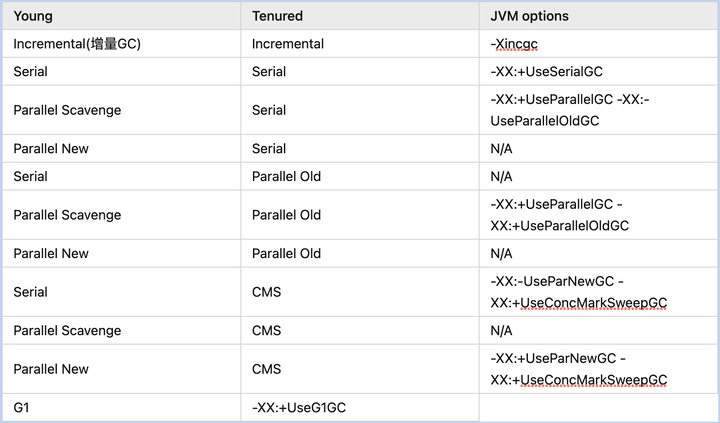Click the "G1" cell
Screen dimensions: 720x423
23,408
